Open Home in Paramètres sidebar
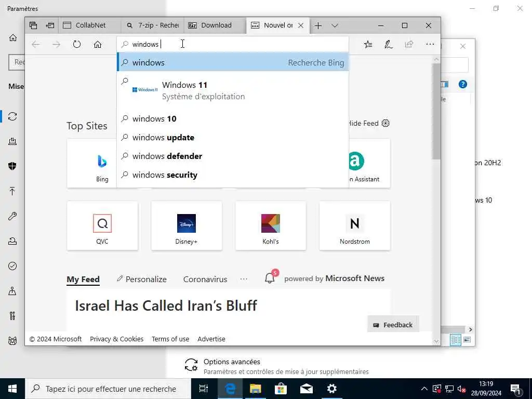Screen dimensions: 532x399 coord(13,37)
